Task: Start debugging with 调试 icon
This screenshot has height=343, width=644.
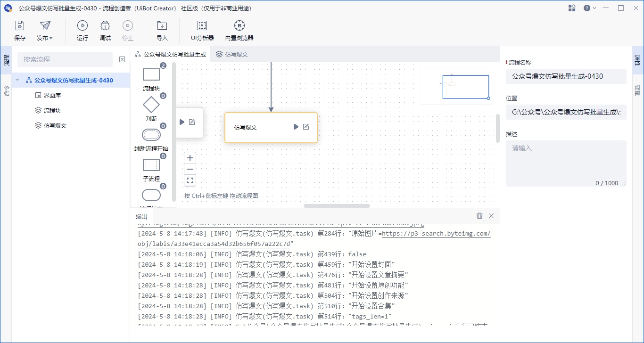Action: (105, 31)
